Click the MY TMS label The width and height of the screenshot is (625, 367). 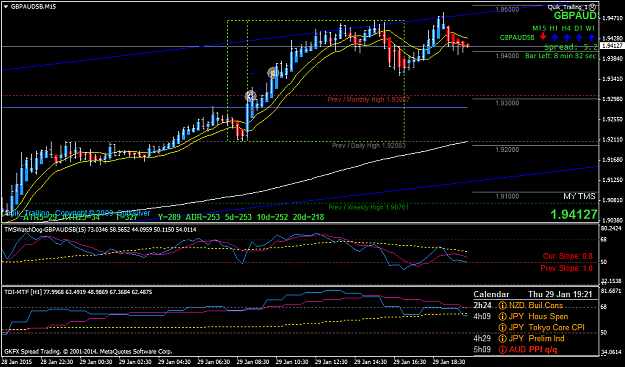click(579, 196)
